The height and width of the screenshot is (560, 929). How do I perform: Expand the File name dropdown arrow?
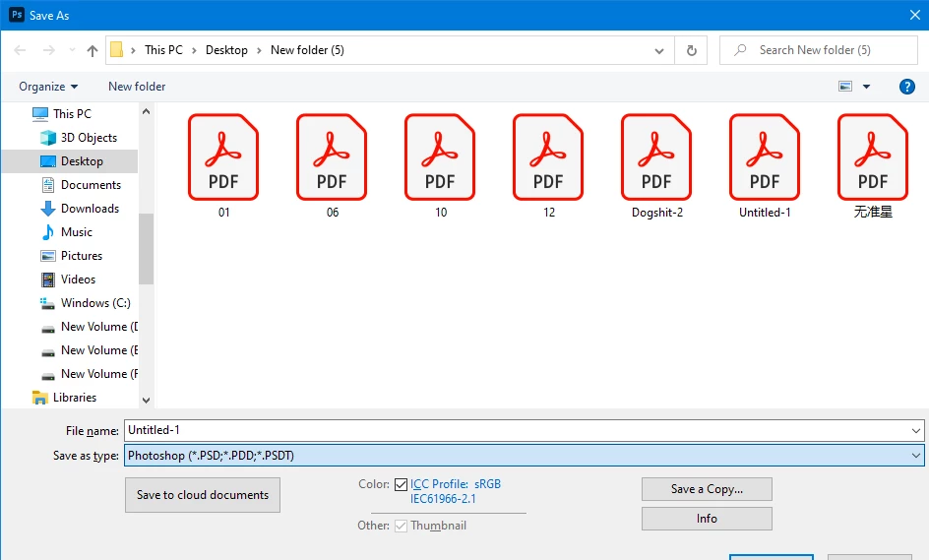pos(915,431)
